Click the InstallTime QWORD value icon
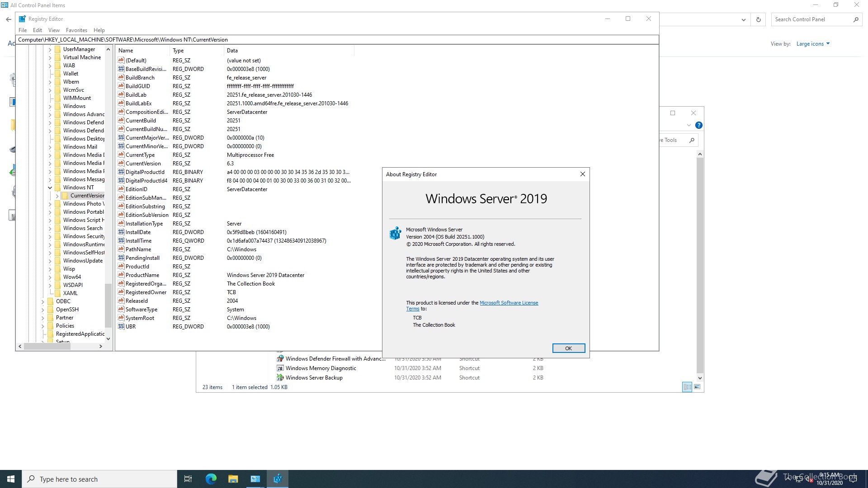The width and height of the screenshot is (868, 488). tap(121, 240)
